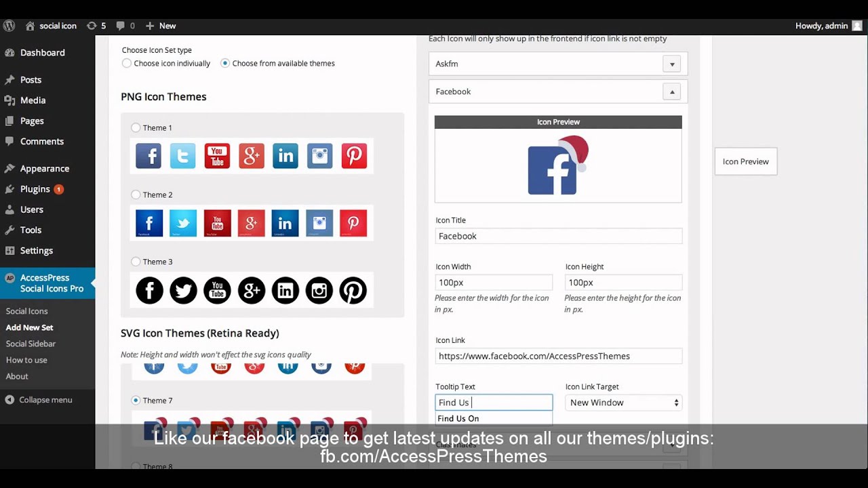Click Theme 2 Google Plus tile icon
Viewport: 868px width, 488px height.
252,223
